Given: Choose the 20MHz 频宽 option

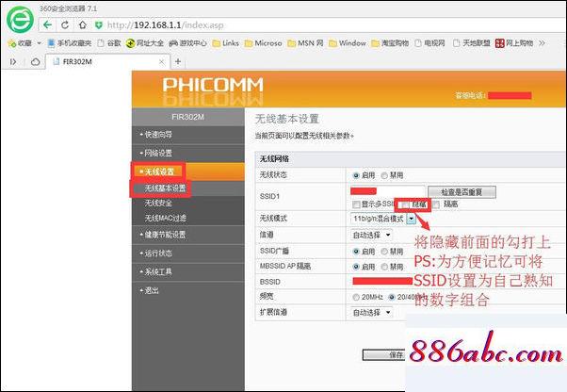Looking at the screenshot, I should pos(356,297).
